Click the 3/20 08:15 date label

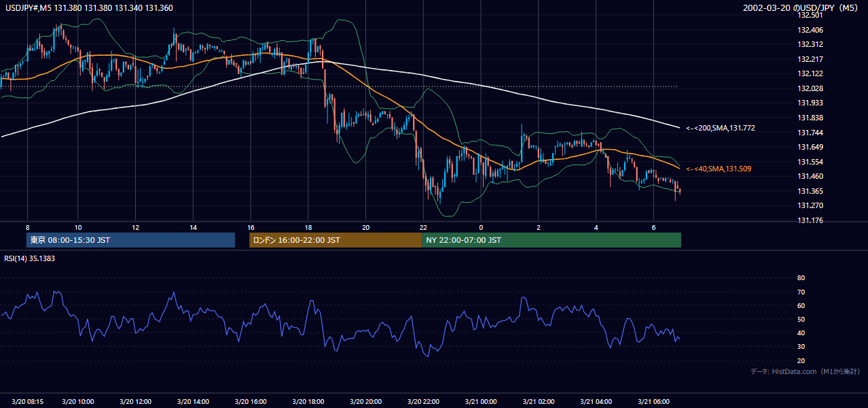[x=27, y=401]
